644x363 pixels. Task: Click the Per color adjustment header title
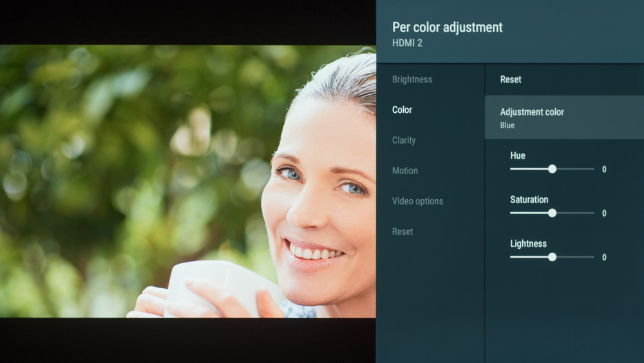click(x=448, y=28)
